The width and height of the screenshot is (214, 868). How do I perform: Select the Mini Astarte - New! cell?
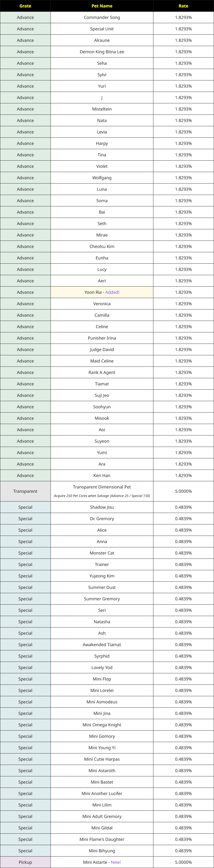(102, 862)
